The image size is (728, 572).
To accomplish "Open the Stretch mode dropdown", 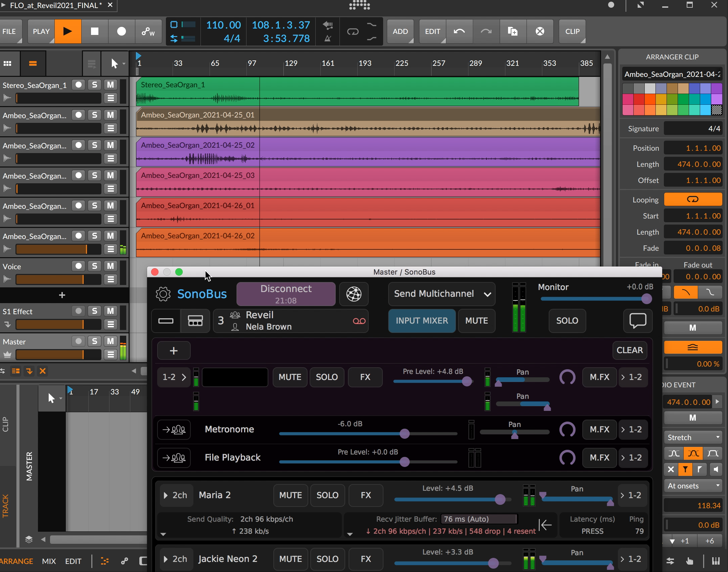I will (692, 437).
